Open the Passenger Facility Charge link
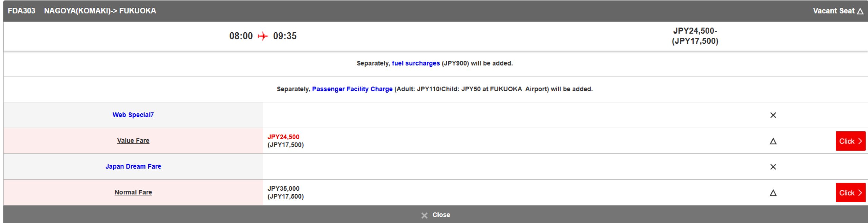The height and width of the screenshot is (223, 868). 352,89
